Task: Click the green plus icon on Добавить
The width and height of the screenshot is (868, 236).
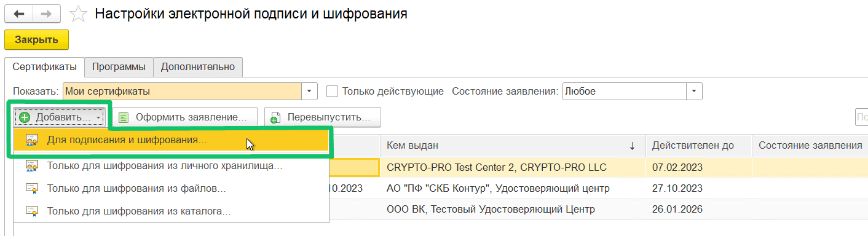Action: pyautogui.click(x=25, y=117)
